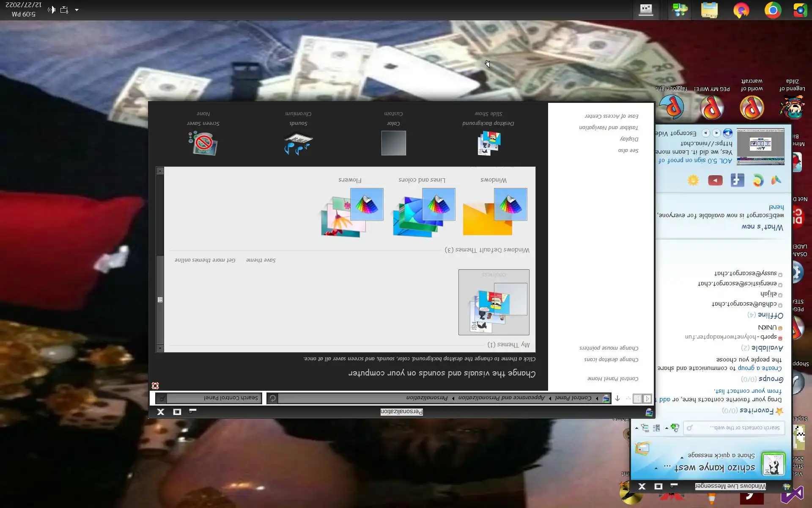Open the Messenger mail envelope icon
This screenshot has height=508, width=812.
click(642, 448)
